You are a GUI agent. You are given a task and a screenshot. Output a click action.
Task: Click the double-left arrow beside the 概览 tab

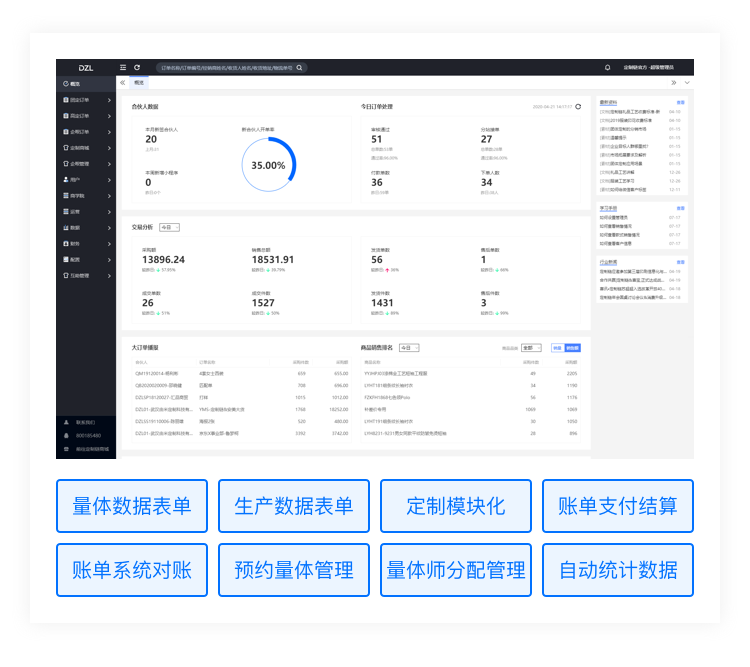coord(123,83)
